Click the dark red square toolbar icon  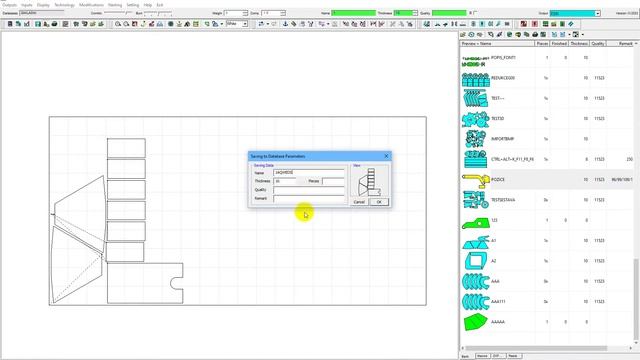click(x=524, y=24)
